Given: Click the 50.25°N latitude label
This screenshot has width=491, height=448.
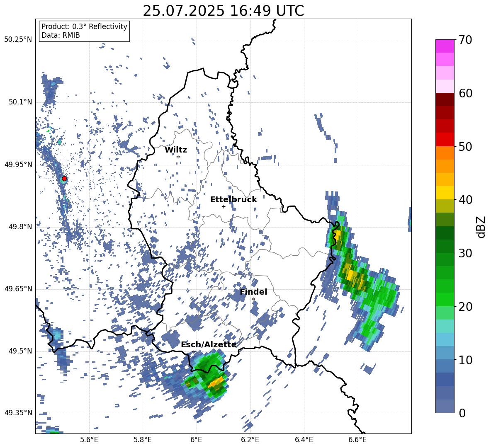Looking at the screenshot, I should coord(18,40).
